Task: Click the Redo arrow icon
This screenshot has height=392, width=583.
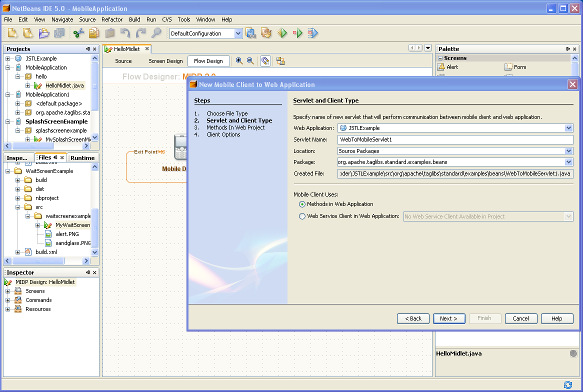Action: point(140,33)
